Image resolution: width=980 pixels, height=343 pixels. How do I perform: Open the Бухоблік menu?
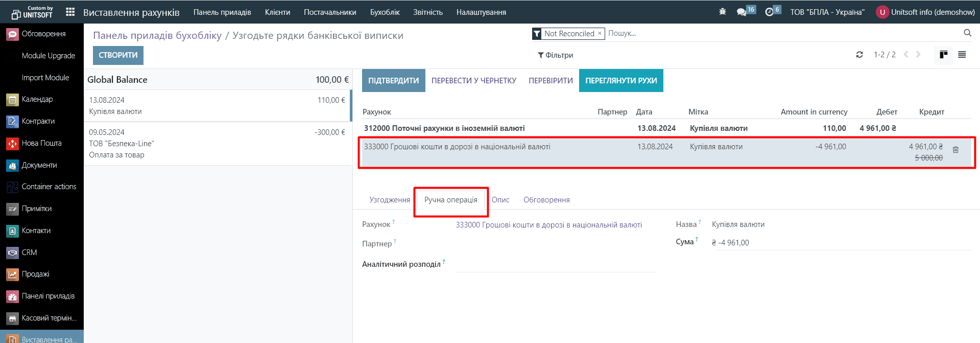click(385, 12)
